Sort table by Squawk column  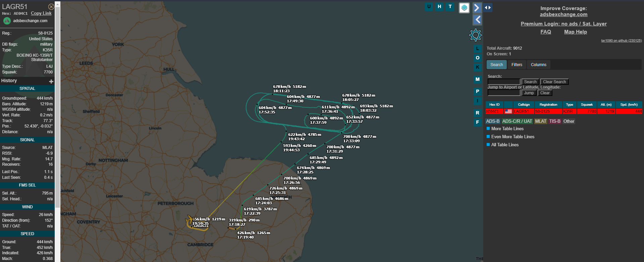[x=587, y=105]
